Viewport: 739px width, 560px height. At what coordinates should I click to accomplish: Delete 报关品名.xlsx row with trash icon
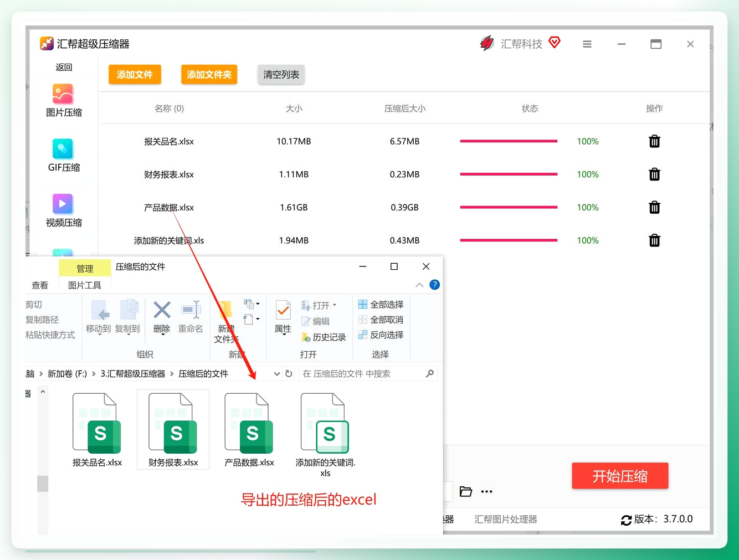(654, 141)
